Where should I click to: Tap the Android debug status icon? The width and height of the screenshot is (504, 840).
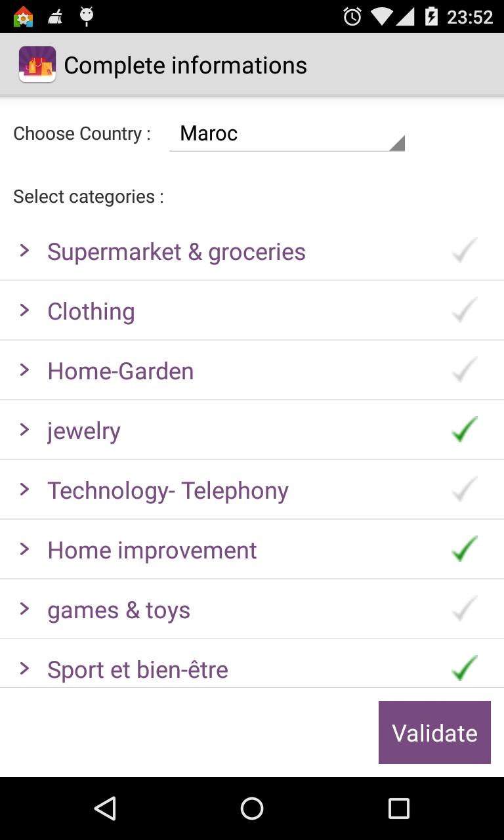[x=86, y=16]
